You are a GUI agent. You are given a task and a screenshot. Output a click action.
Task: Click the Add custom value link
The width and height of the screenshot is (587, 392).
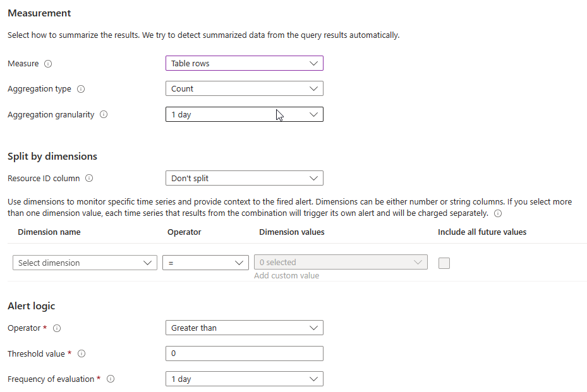[286, 275]
